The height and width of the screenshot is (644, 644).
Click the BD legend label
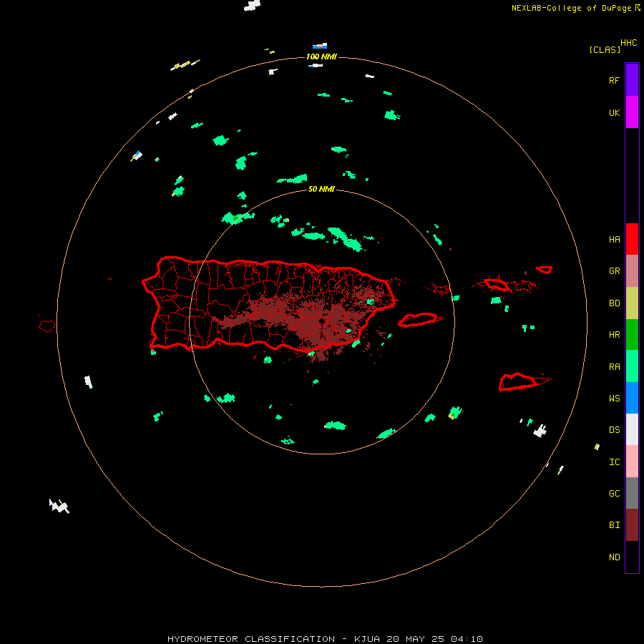[614, 303]
